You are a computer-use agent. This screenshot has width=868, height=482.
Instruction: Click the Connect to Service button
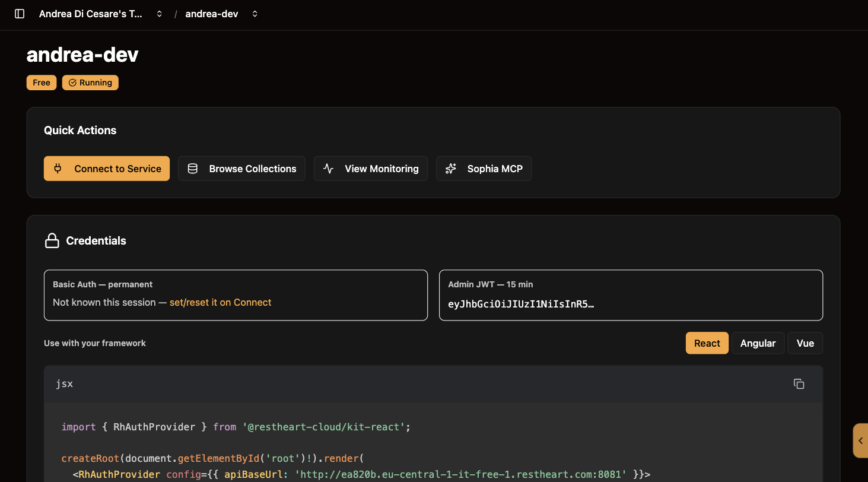pos(107,169)
